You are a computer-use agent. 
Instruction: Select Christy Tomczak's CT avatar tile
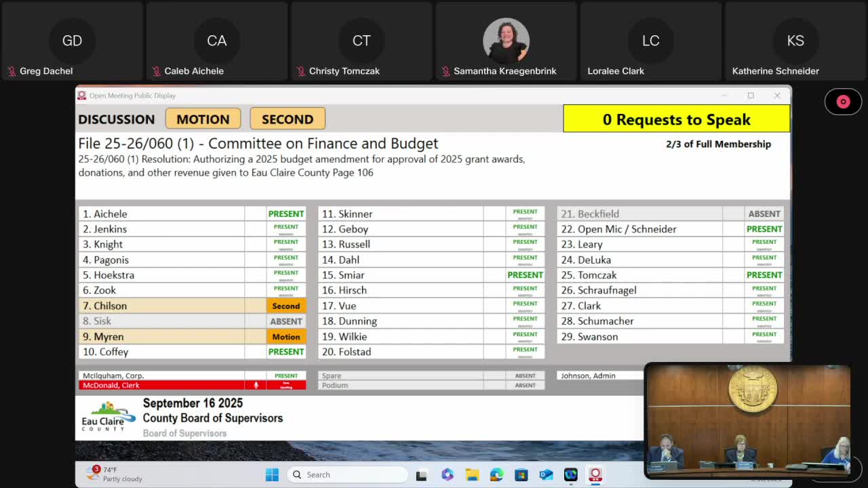[361, 41]
